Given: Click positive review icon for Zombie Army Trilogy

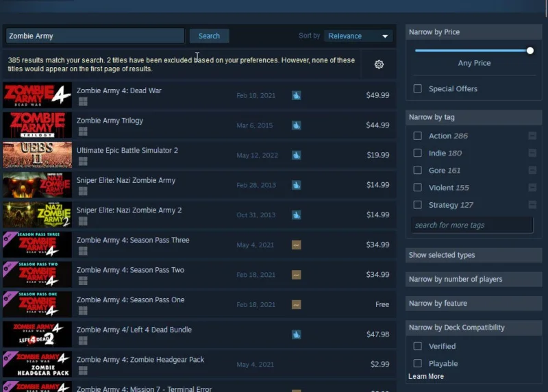Looking at the screenshot, I should (297, 125).
